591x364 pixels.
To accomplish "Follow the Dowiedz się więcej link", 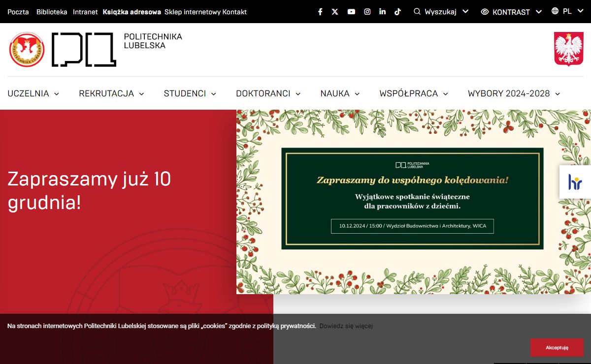I will pyautogui.click(x=346, y=326).
